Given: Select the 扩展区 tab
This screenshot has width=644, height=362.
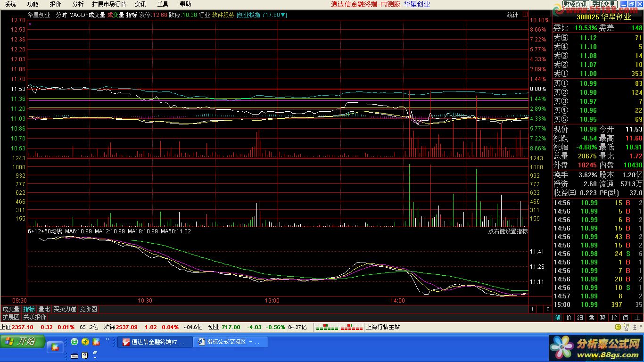Looking at the screenshot, I should tap(11, 317).
